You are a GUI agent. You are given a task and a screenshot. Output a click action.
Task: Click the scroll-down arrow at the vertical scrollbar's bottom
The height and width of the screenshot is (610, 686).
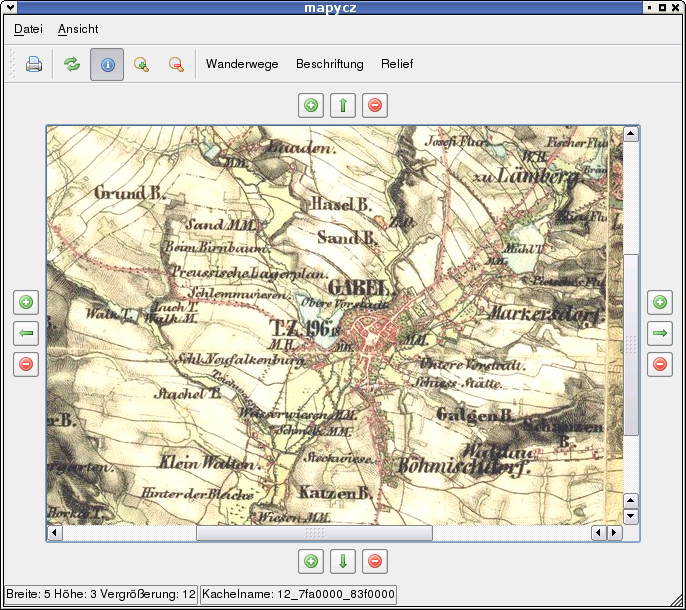point(631,516)
